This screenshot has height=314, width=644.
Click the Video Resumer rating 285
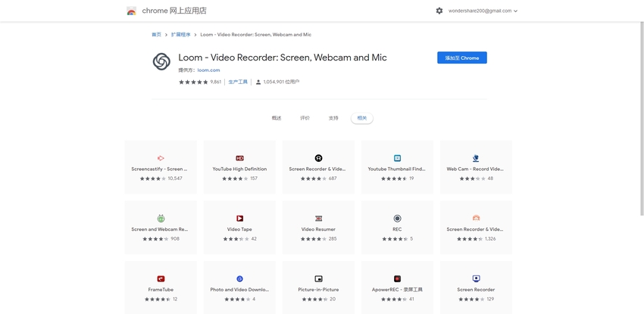pos(319,239)
